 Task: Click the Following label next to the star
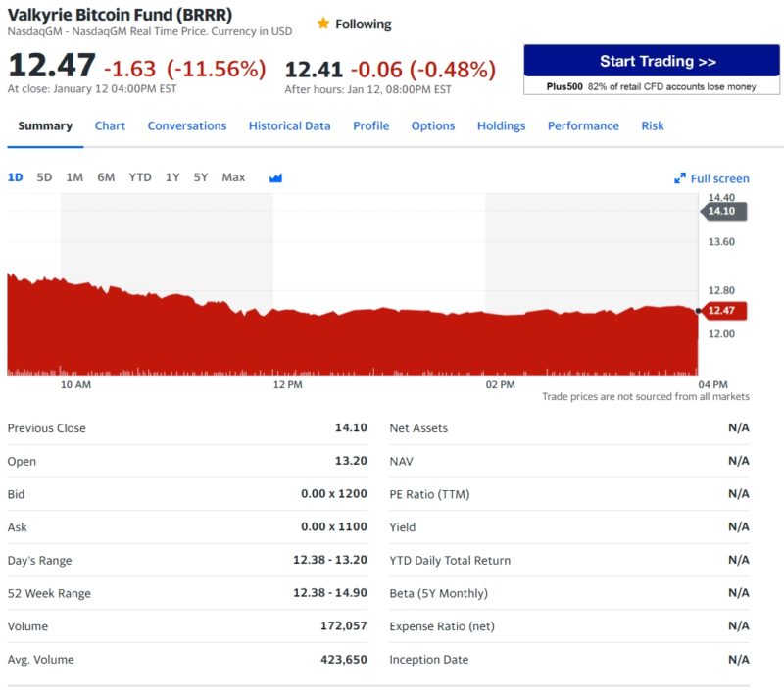pos(359,23)
